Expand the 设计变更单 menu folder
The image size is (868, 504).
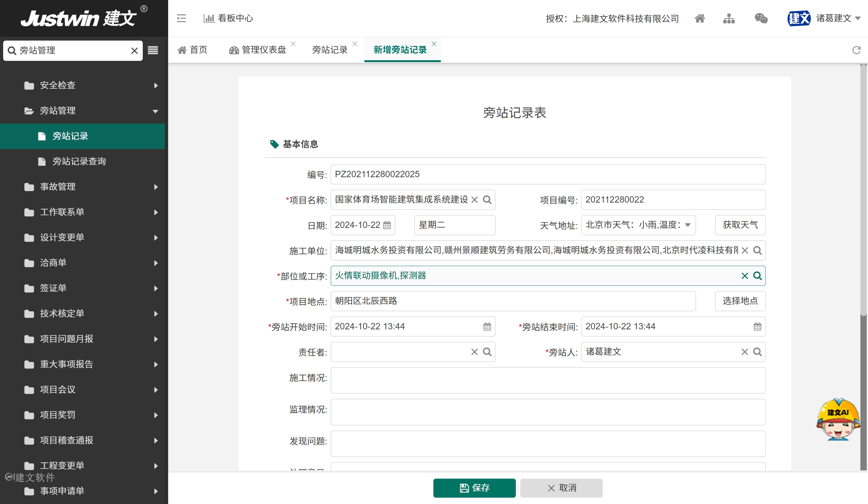(x=83, y=237)
